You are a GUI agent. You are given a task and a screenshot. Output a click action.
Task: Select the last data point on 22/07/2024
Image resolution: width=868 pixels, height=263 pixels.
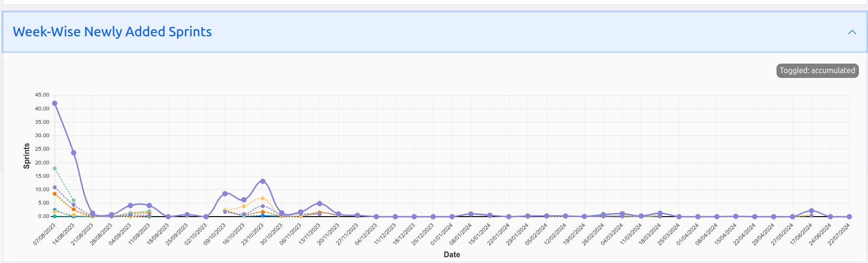pyautogui.click(x=849, y=217)
